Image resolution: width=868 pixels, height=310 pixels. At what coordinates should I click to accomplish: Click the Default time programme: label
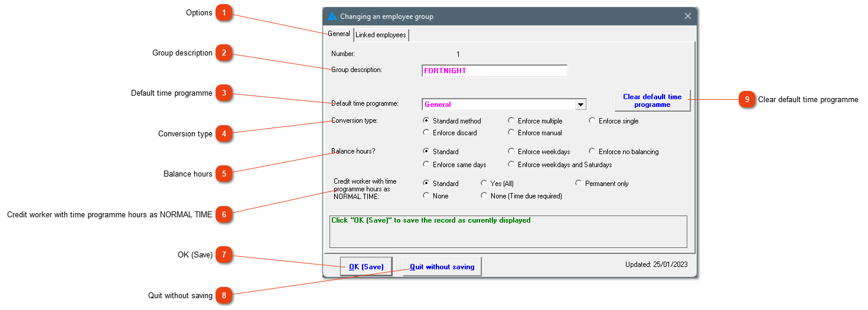[365, 103]
